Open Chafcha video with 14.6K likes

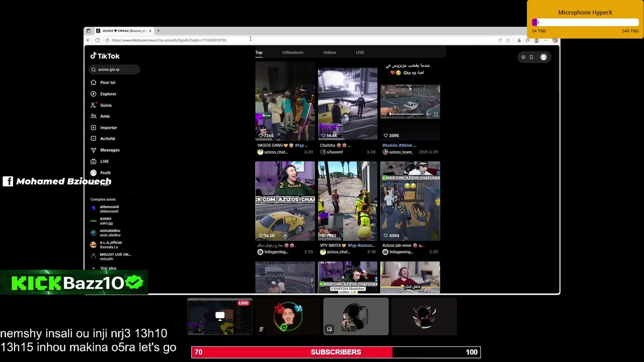click(x=347, y=104)
